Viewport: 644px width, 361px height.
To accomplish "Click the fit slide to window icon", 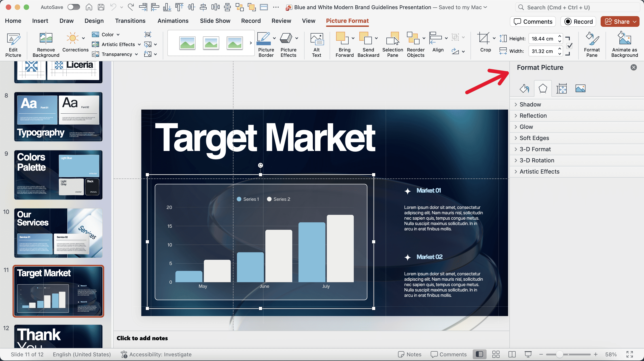I will tap(629, 354).
